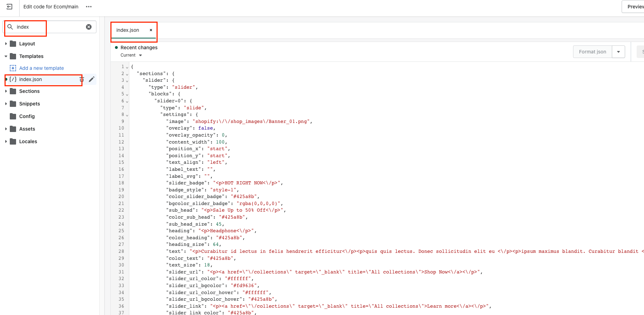644x315 pixels.
Task: Click the "left" text_align value
Action: [x=216, y=162]
